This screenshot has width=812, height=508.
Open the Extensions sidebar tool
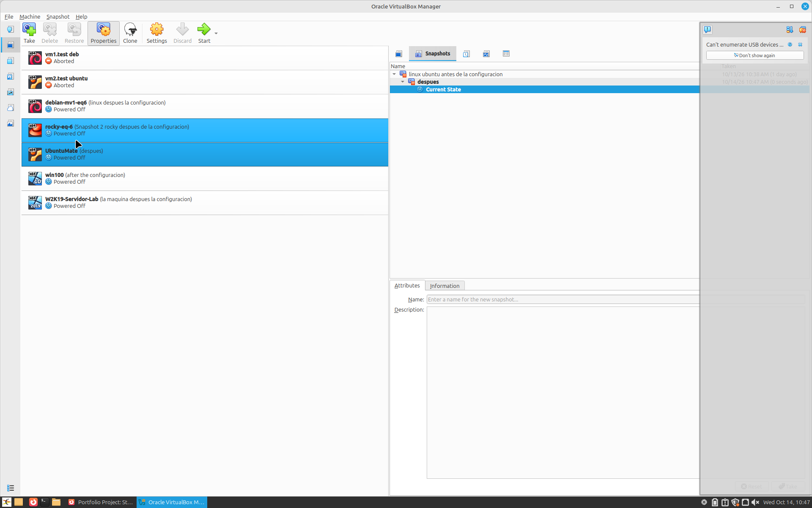coord(11,61)
